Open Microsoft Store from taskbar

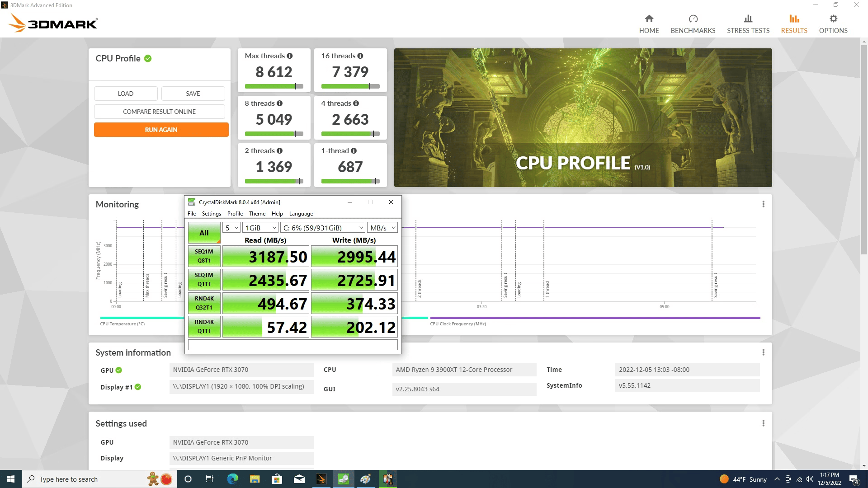(x=277, y=479)
